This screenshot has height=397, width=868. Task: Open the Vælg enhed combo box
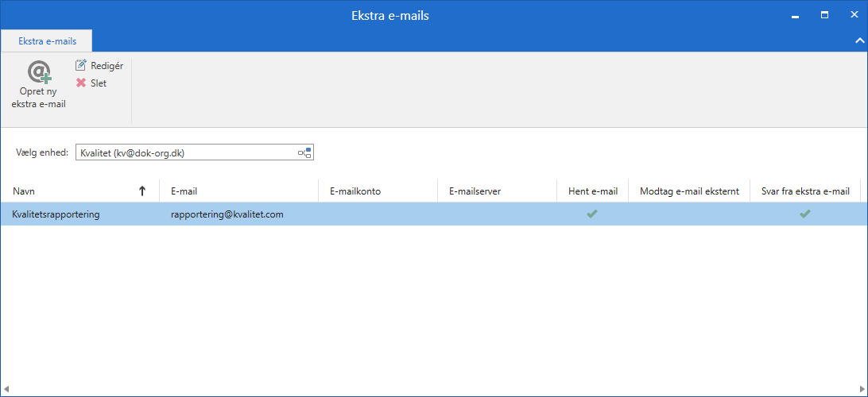pos(186,152)
